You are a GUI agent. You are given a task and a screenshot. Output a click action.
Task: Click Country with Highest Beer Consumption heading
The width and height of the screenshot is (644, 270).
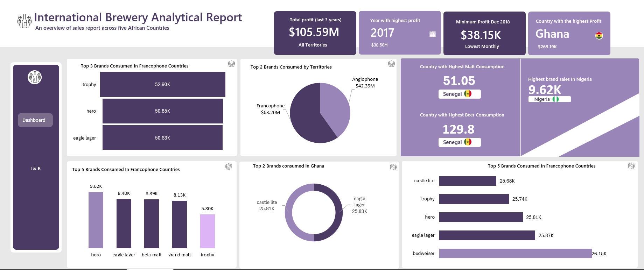pos(462,115)
